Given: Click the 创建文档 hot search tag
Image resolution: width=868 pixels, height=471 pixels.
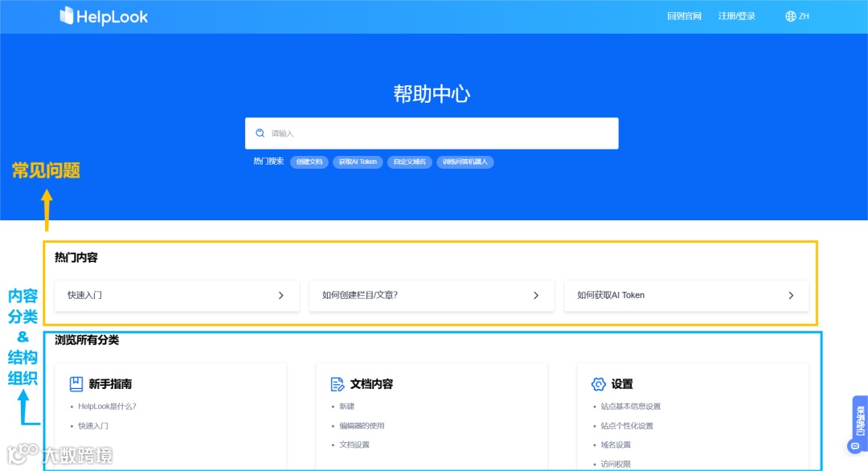Looking at the screenshot, I should (x=308, y=162).
